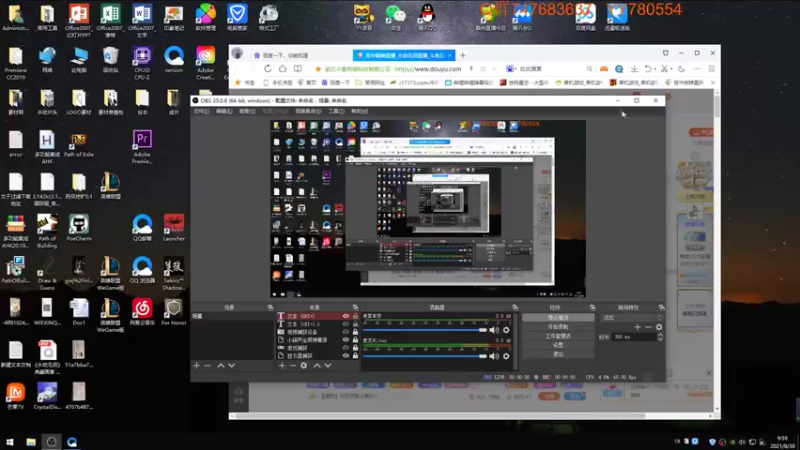The width and height of the screenshot is (800, 450).
Task: Move selected source up with the arrow
Action: (317, 365)
